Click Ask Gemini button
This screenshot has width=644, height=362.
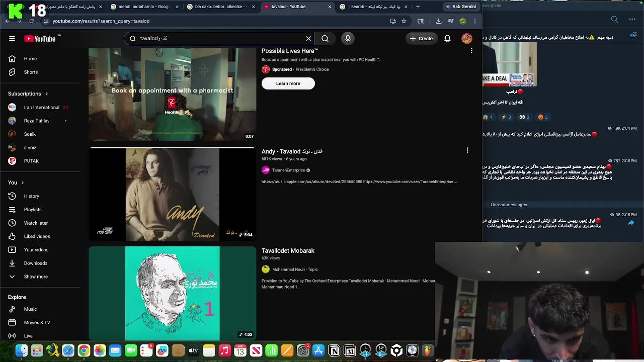pos(460,7)
